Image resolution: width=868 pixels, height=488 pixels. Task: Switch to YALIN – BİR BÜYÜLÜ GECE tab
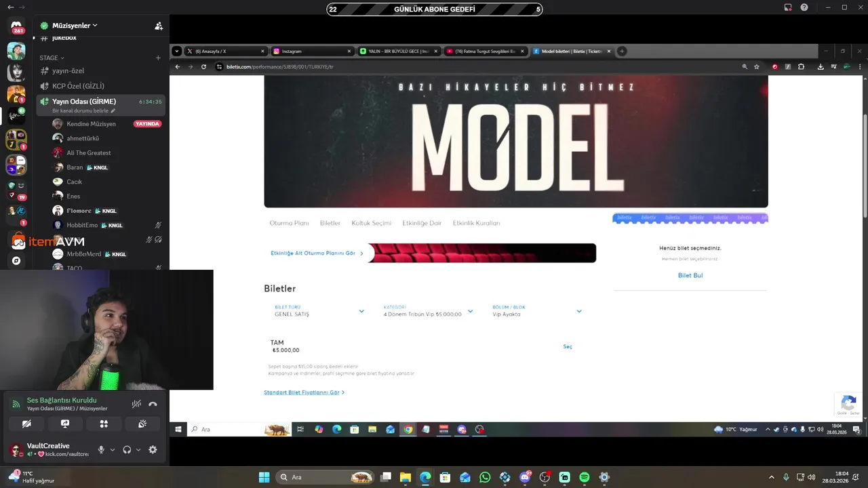399,52
